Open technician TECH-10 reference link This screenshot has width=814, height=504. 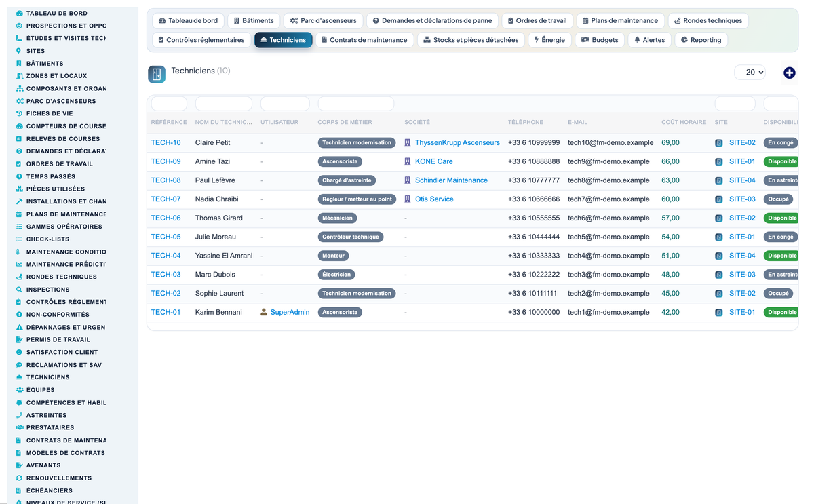coord(166,143)
